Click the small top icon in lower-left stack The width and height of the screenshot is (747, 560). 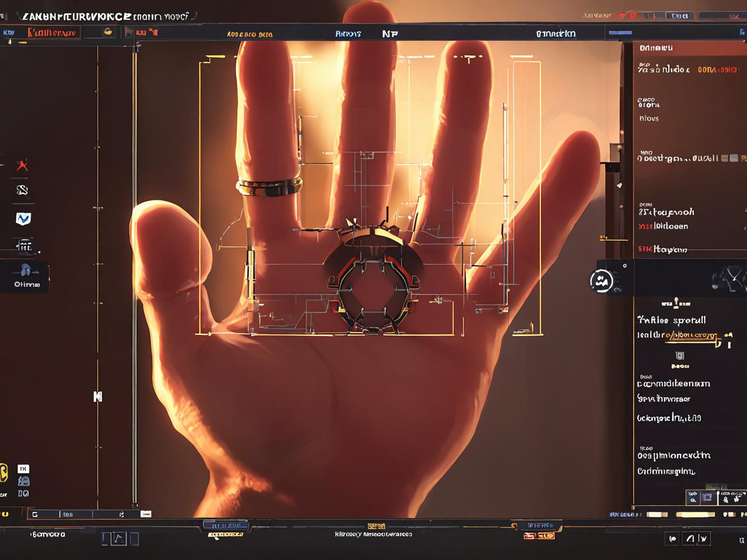coord(23,468)
